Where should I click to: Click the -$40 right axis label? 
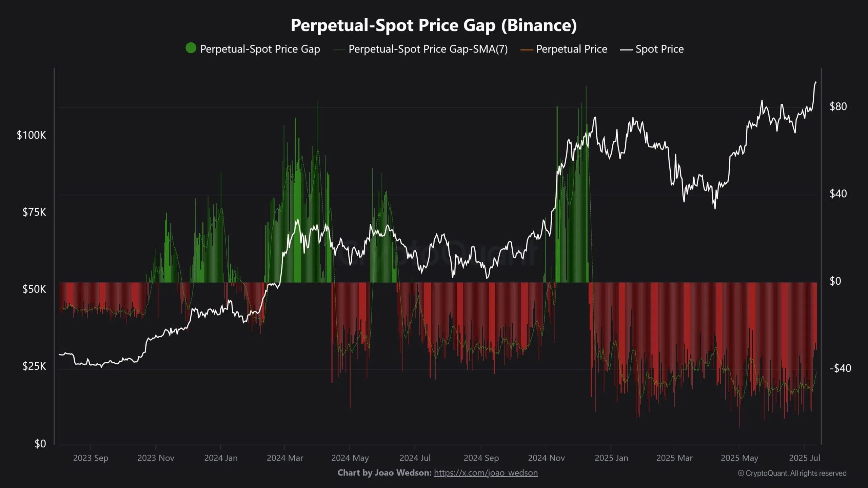pos(840,368)
